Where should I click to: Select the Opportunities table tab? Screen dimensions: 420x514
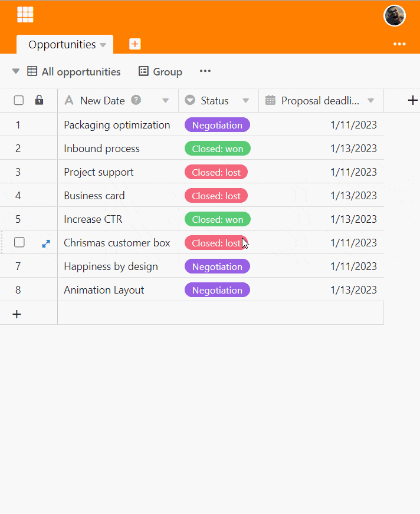pyautogui.click(x=62, y=45)
